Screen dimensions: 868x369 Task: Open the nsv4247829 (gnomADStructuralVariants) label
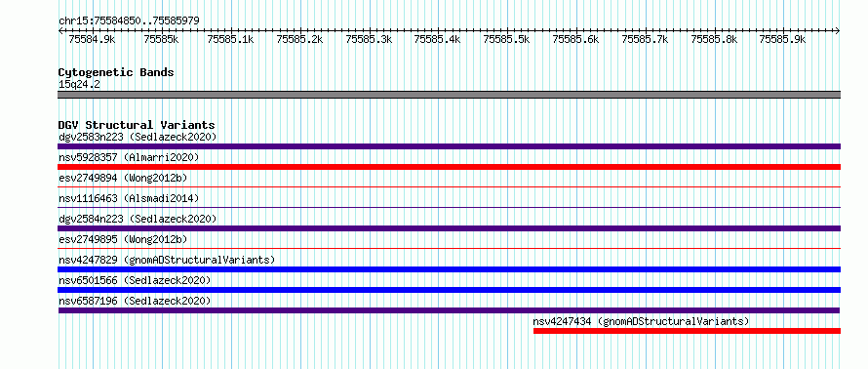tap(167, 260)
